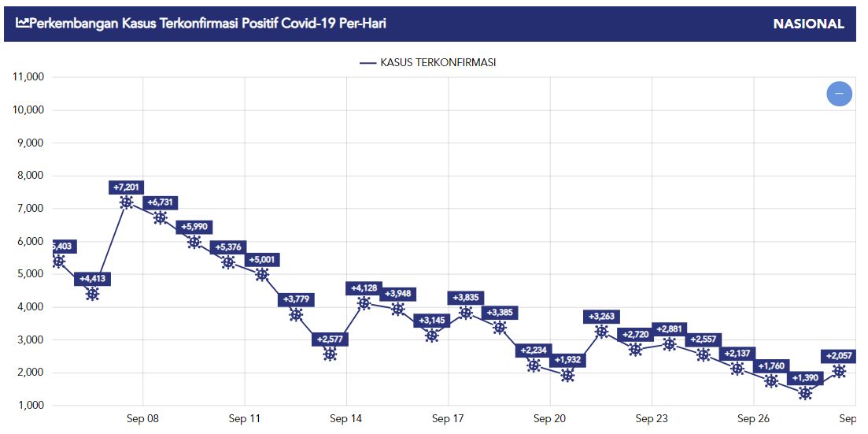
Task: Click the NASIONAL label in header
Action: coord(808,24)
